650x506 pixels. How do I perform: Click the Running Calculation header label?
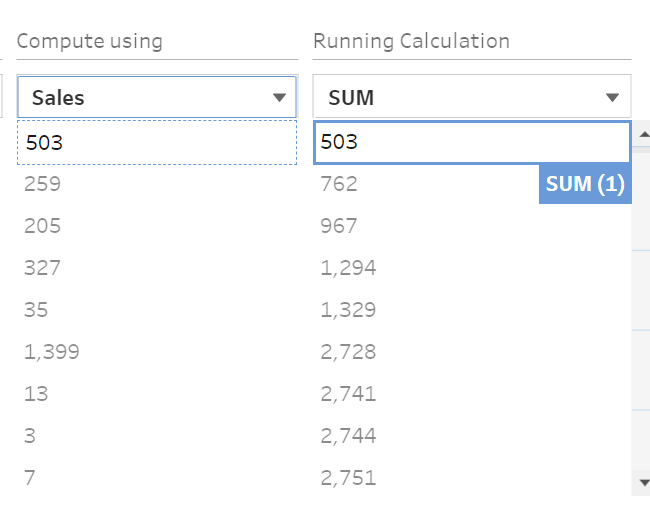(411, 41)
